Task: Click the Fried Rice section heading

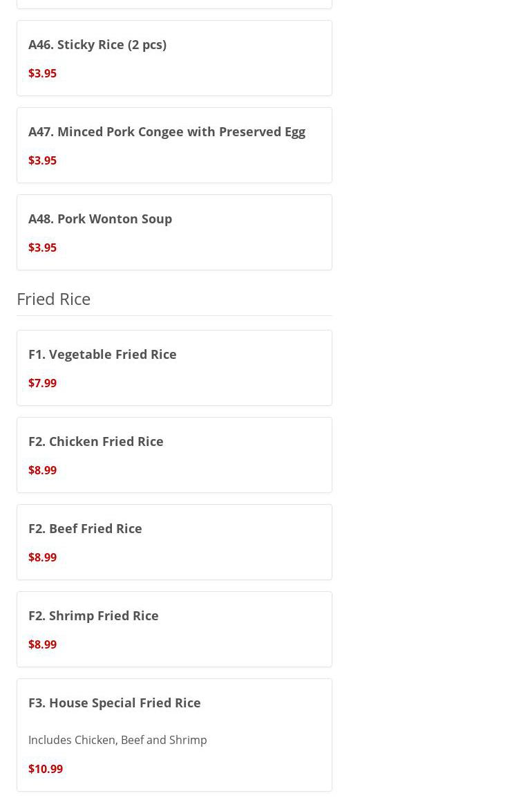Action: [54, 299]
